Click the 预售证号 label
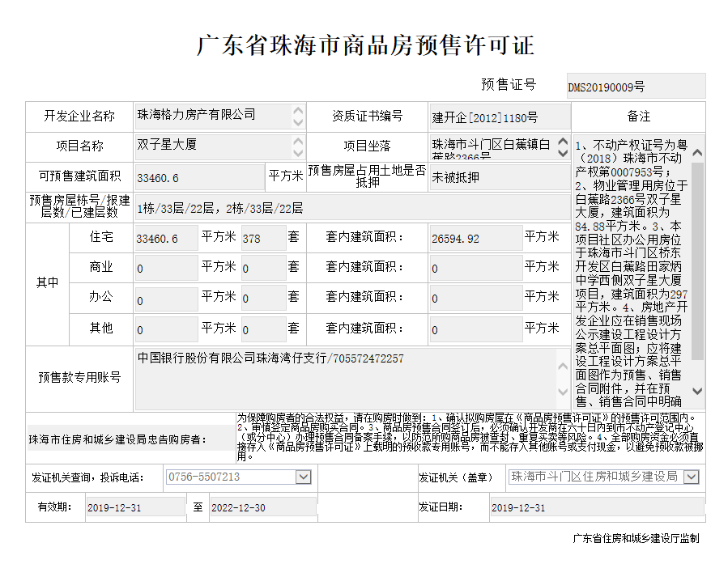Image resolution: width=728 pixels, height=564 pixels. pos(509,84)
